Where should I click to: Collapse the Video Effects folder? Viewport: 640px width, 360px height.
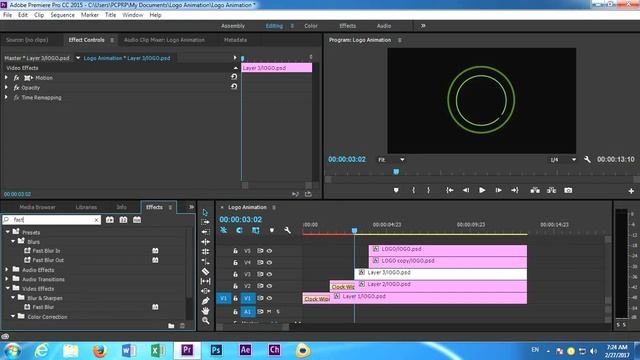point(8,288)
